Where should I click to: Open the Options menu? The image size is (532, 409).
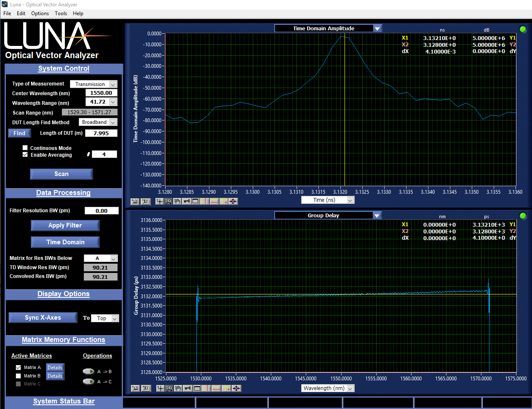point(40,13)
